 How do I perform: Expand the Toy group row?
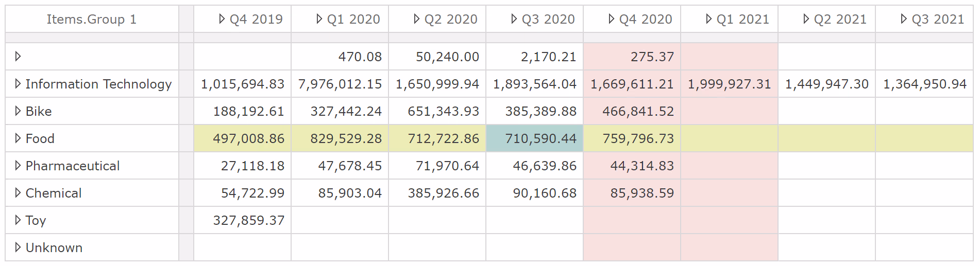pos(18,220)
